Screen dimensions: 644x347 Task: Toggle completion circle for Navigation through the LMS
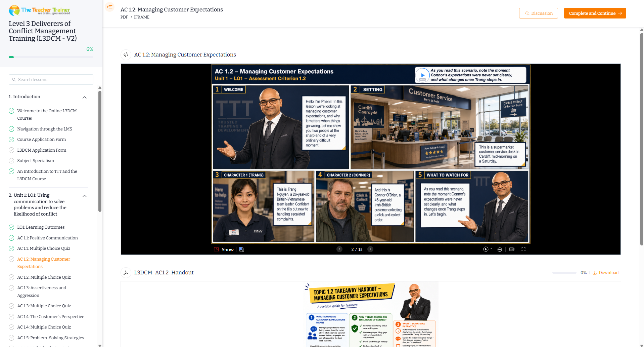click(11, 129)
